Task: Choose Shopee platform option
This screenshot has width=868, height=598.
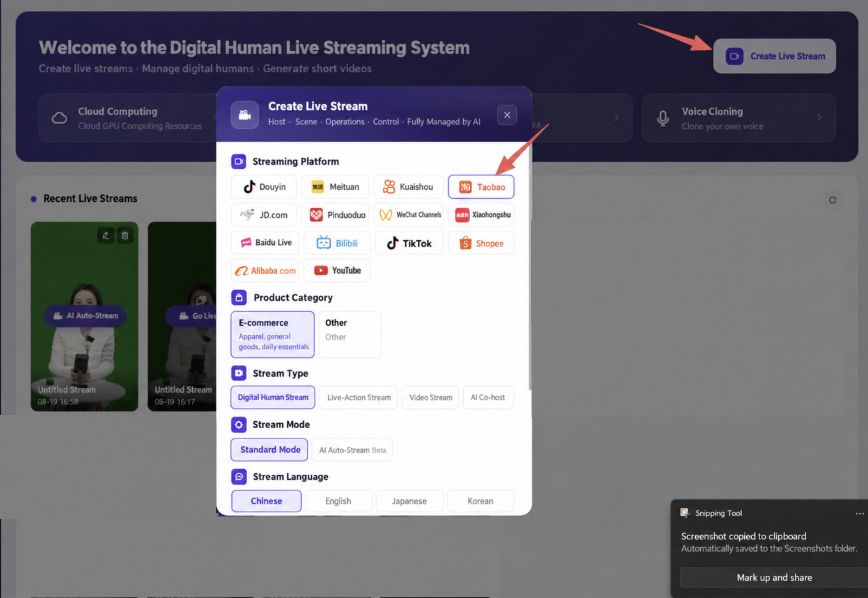Action: coord(481,243)
